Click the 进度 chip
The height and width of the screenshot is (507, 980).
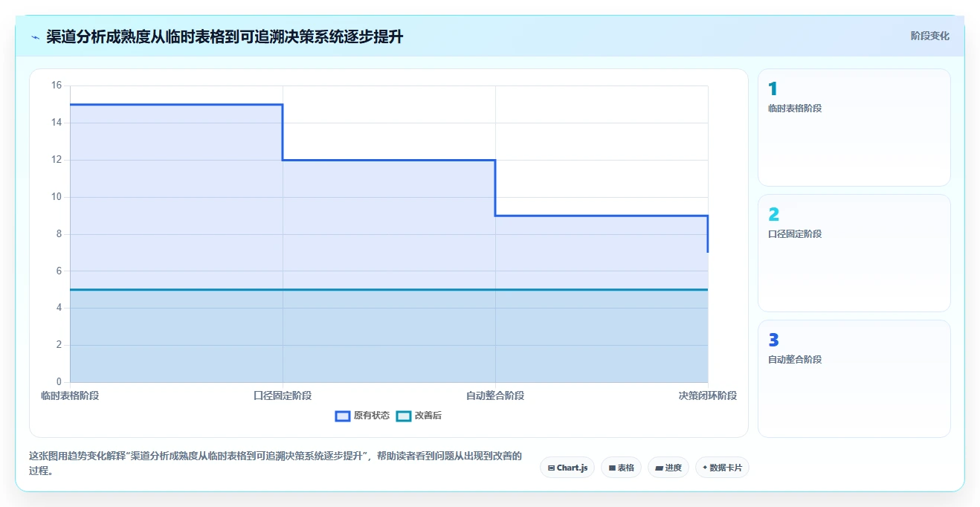668,468
